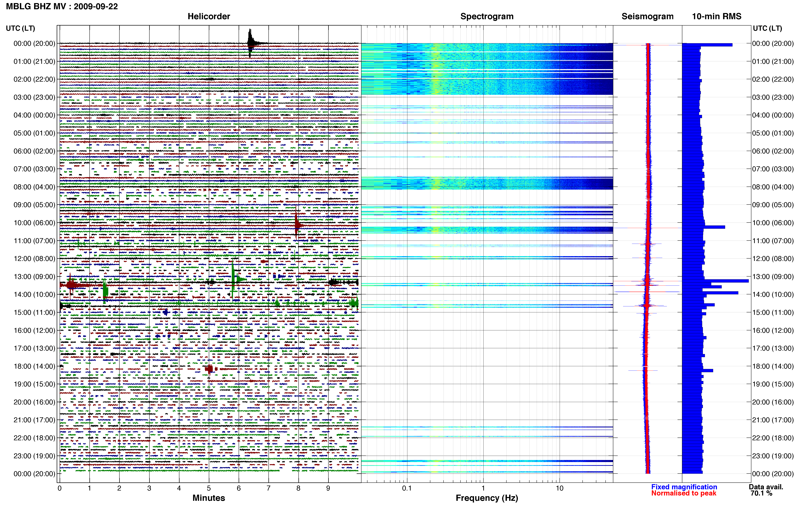Click the 70.1 % data availability value
Viewport: 812px width, 508px height.
tap(761, 493)
